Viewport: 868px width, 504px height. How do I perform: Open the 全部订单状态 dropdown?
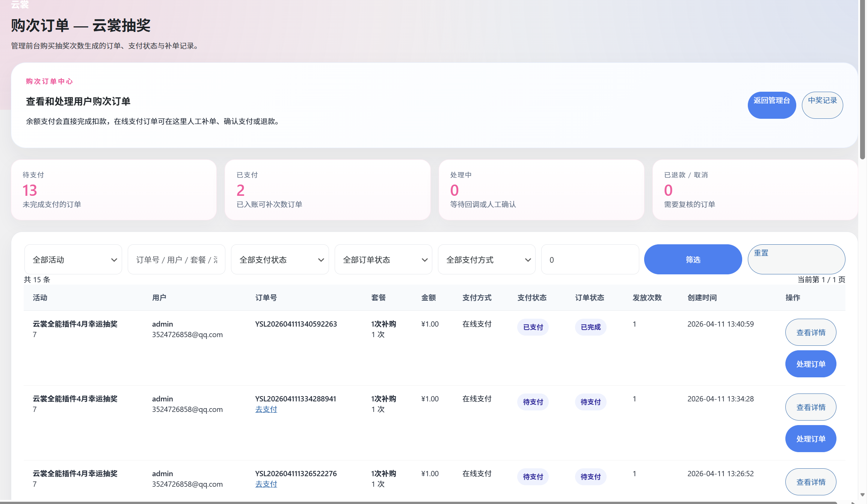pos(383,260)
